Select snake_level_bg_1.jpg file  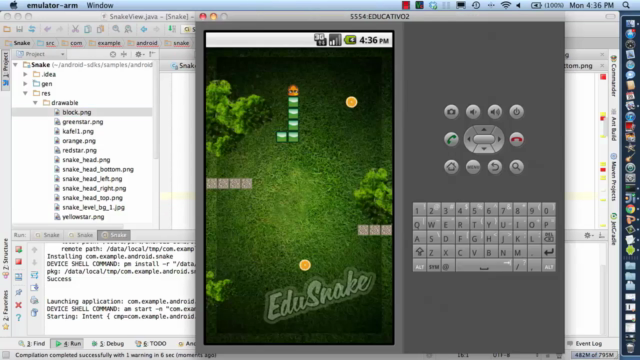[93, 207]
